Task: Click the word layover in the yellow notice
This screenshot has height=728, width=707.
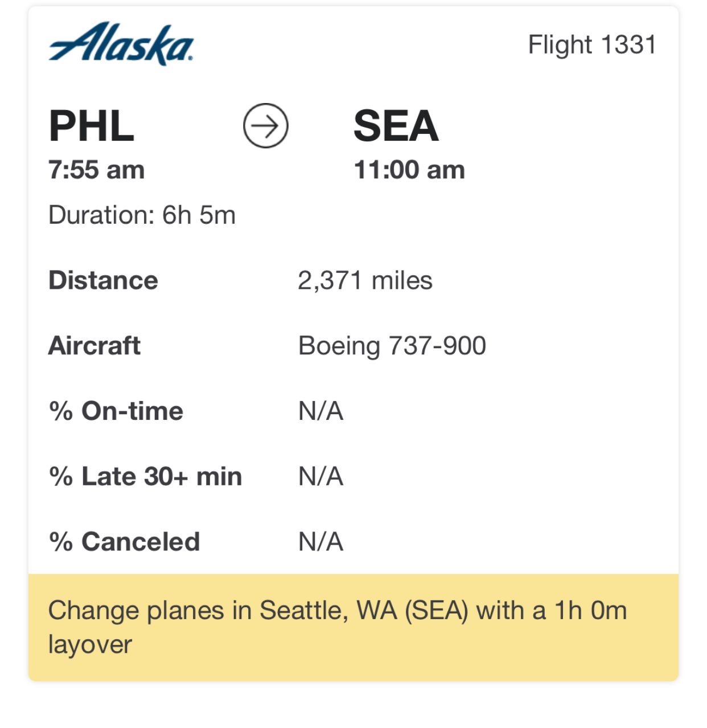Action: [x=91, y=645]
